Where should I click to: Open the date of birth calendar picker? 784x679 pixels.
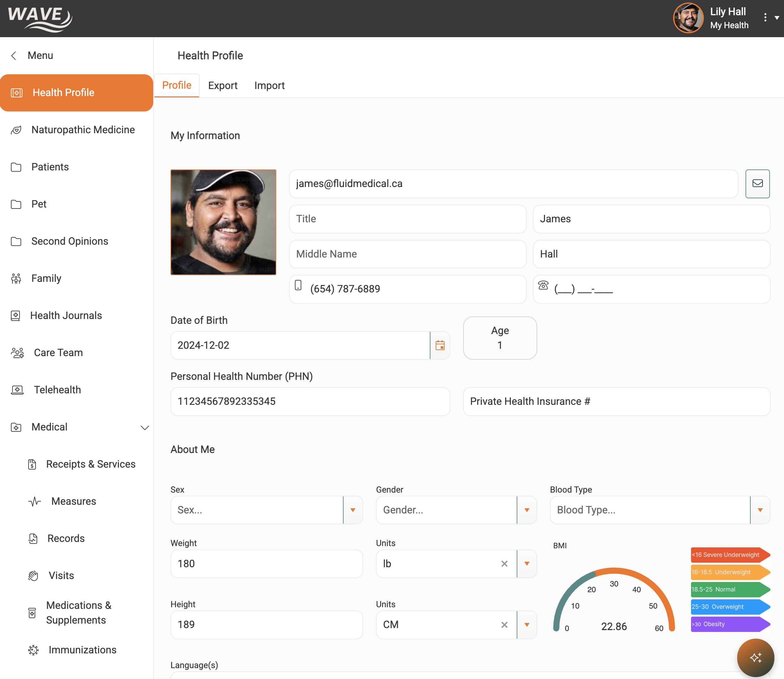click(440, 345)
